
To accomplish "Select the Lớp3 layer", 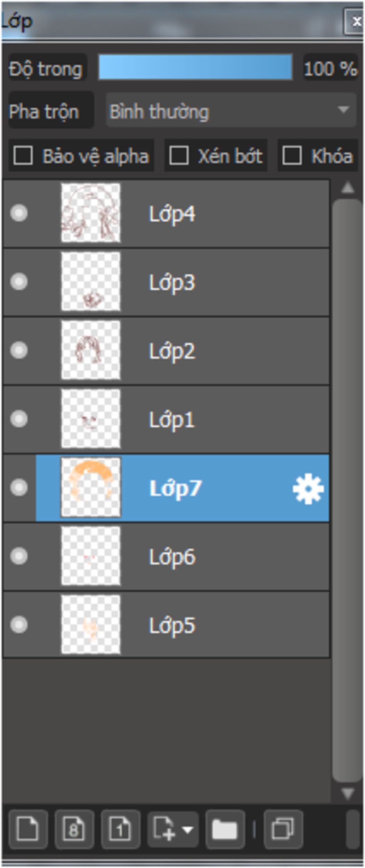I will 166,282.
